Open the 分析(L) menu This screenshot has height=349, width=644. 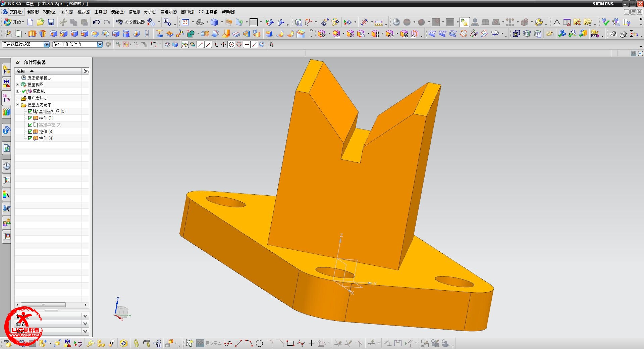click(150, 12)
